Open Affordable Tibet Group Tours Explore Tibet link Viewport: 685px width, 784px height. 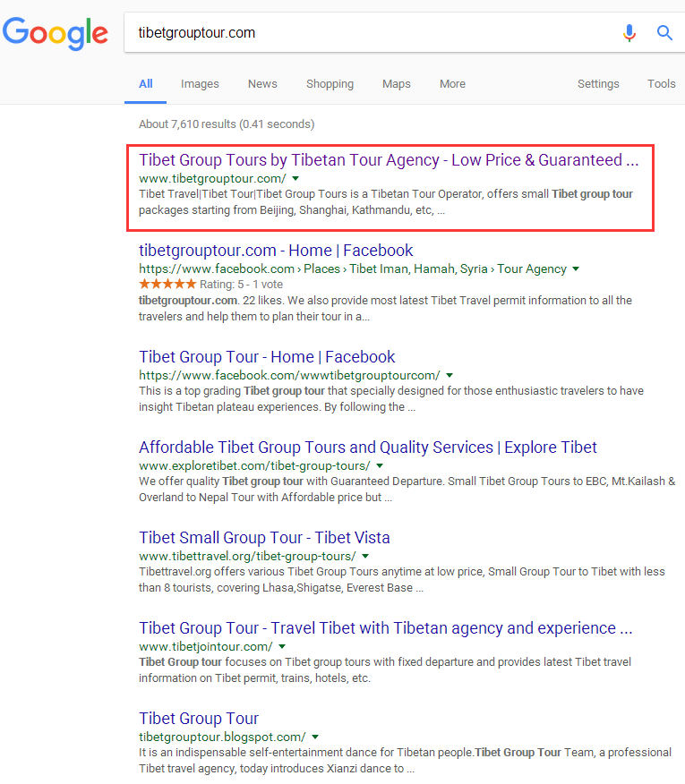367,447
